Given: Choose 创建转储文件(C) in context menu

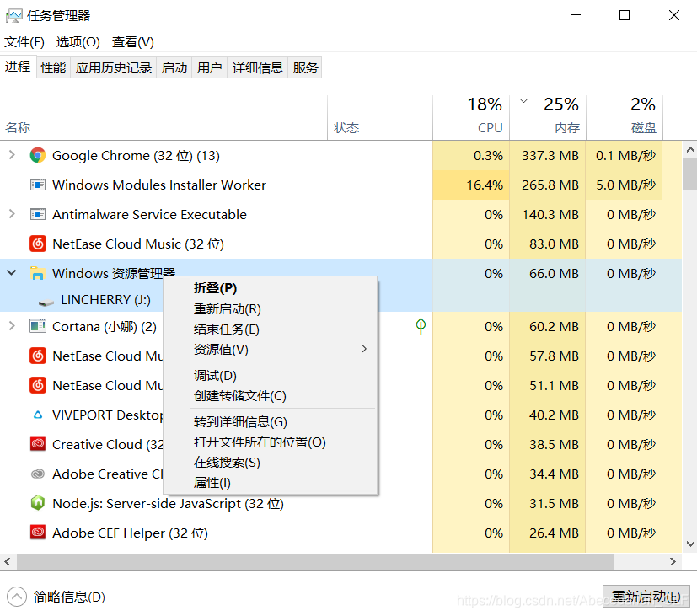Looking at the screenshot, I should pos(271,395).
